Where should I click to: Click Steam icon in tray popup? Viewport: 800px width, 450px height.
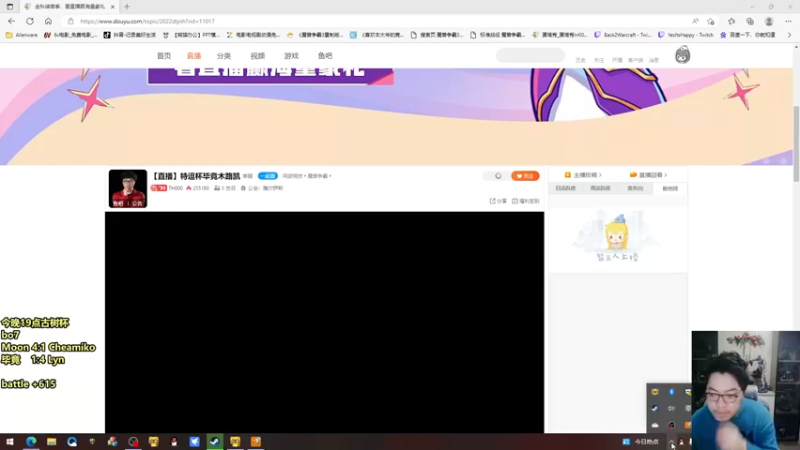pyautogui.click(x=655, y=408)
